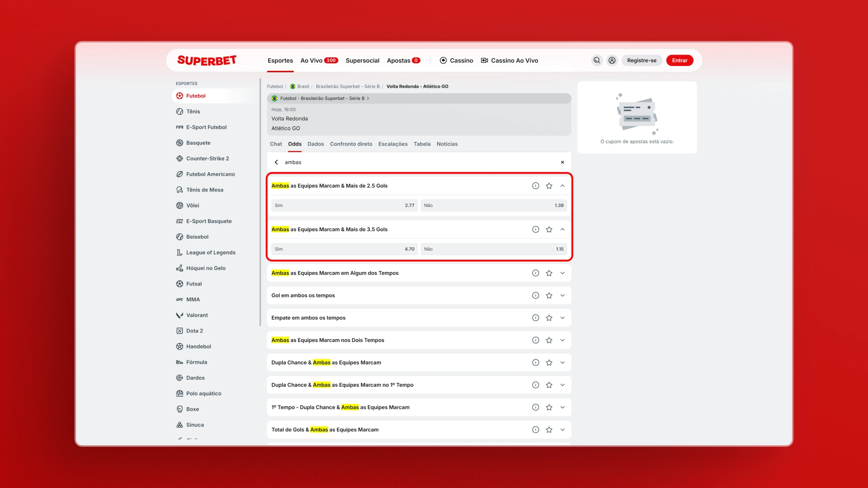Image resolution: width=868 pixels, height=488 pixels.
Task: Click the search magnifier icon in header
Action: pos(597,61)
